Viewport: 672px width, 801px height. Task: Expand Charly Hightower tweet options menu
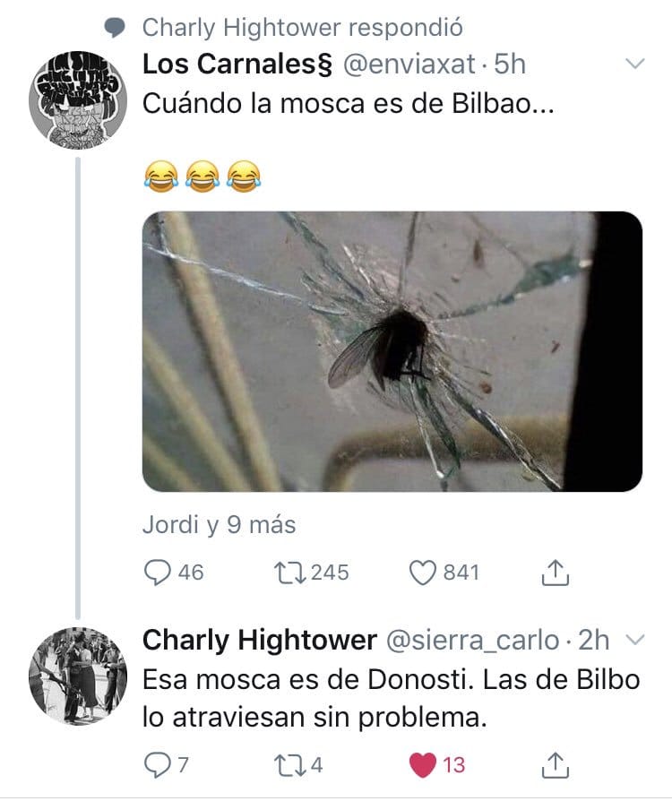coord(633,641)
